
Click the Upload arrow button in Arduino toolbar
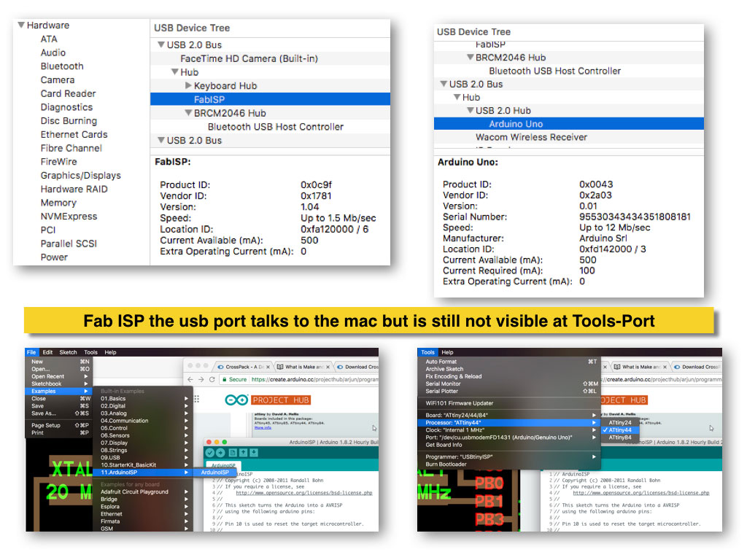(220, 452)
